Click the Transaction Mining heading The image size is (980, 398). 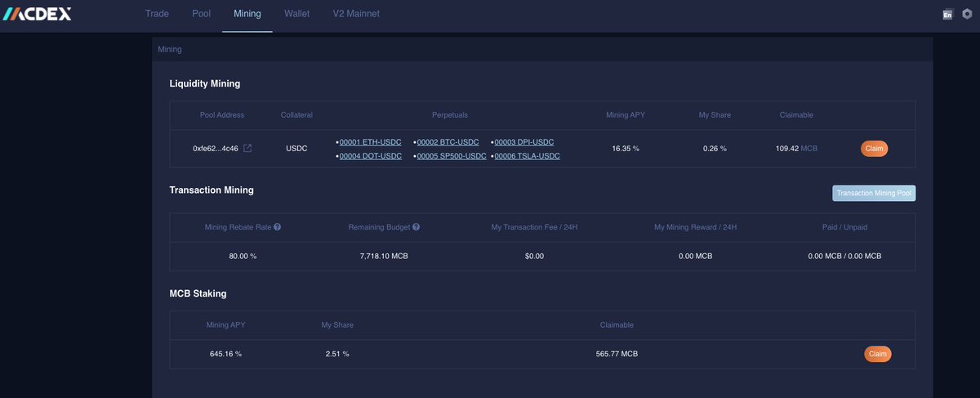212,190
